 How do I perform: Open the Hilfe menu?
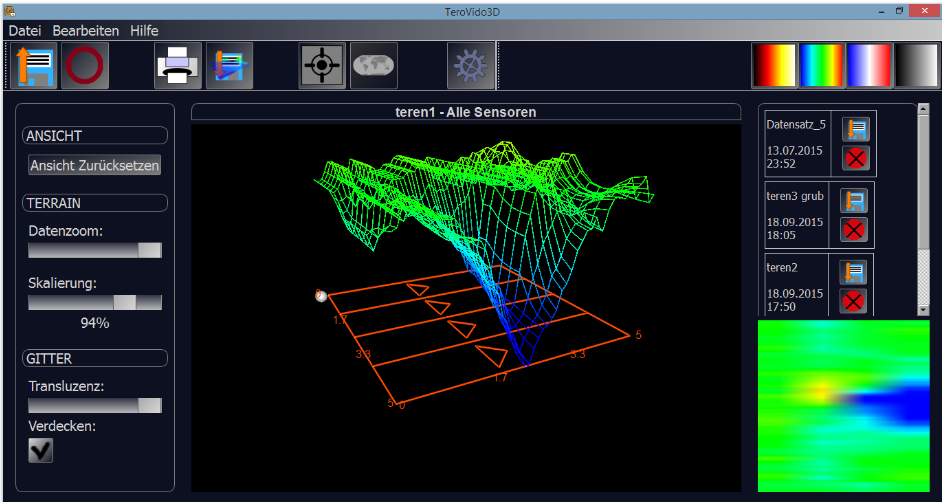click(x=144, y=31)
